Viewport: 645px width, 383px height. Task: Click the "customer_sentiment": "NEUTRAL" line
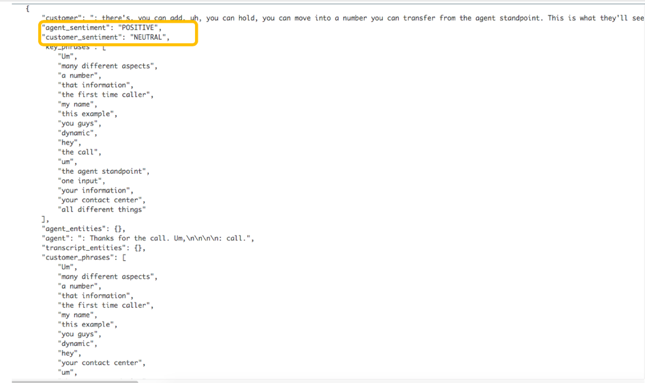(x=106, y=37)
